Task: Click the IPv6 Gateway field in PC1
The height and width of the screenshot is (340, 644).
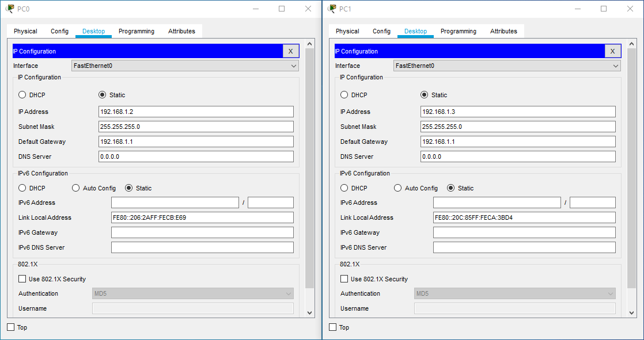Action: pos(525,232)
